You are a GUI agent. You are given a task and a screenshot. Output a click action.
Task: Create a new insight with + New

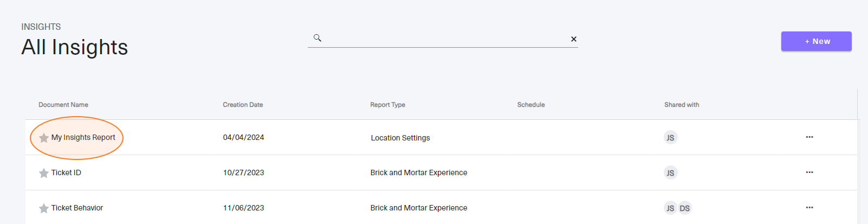tap(817, 41)
